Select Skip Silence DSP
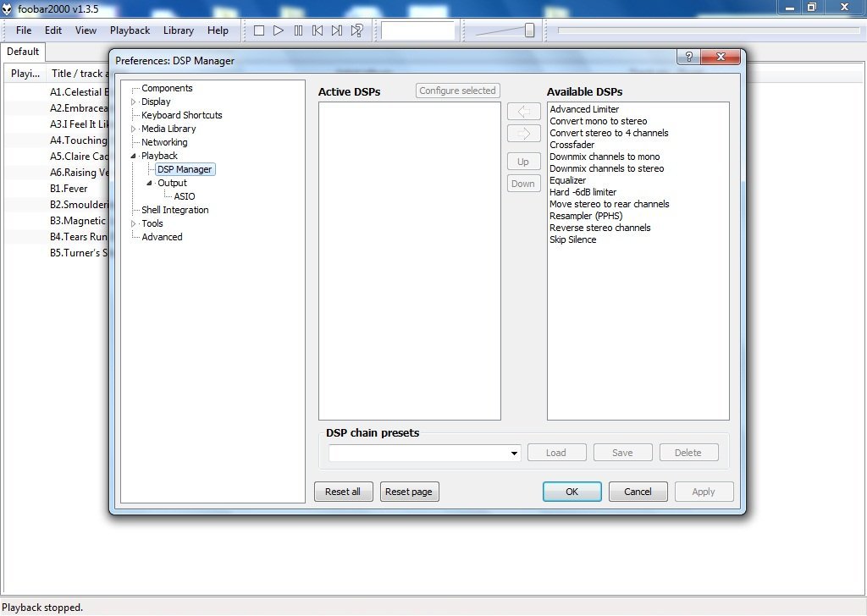This screenshot has height=616, width=867. point(573,239)
